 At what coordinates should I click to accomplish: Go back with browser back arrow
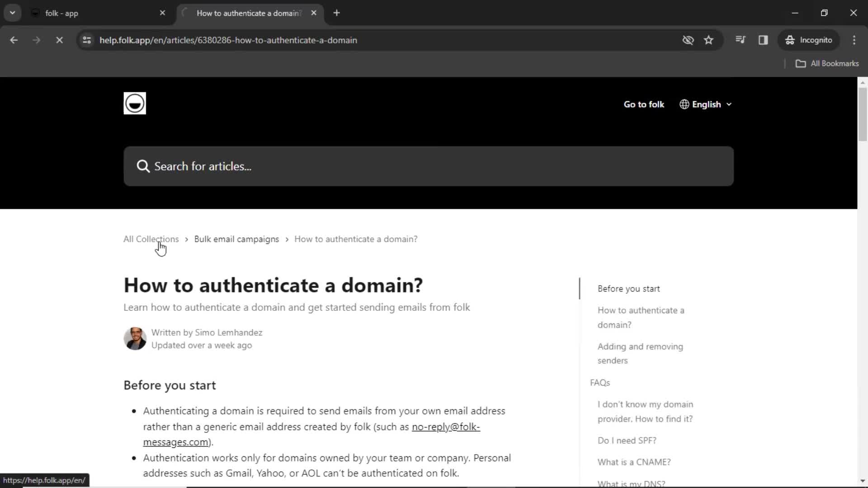[x=14, y=40]
